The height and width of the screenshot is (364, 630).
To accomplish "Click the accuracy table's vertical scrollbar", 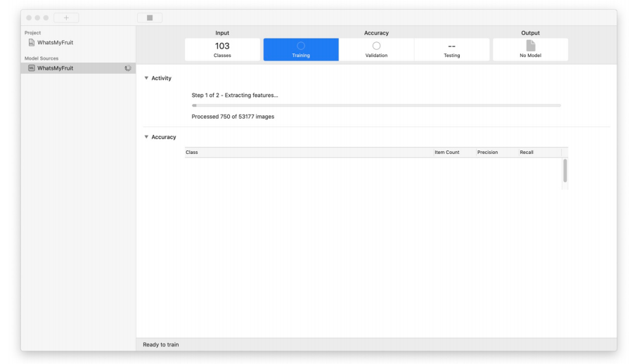I will 565,170.
